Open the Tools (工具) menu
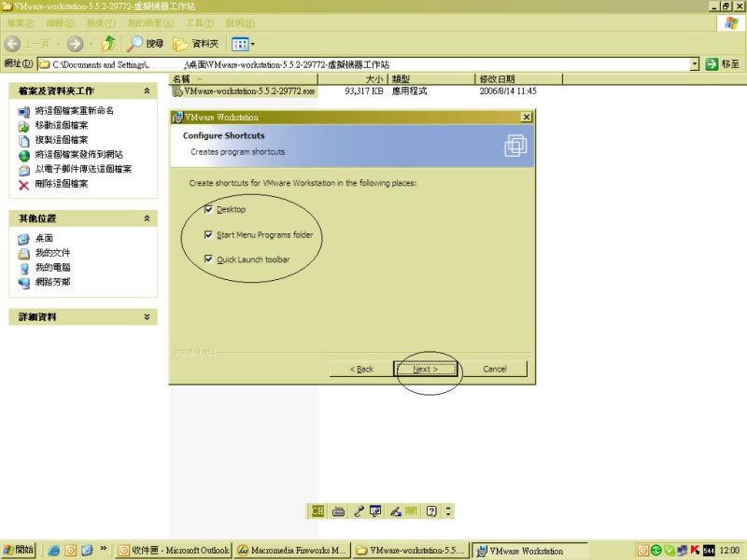Image resolution: width=747 pixels, height=560 pixels. 200,23
